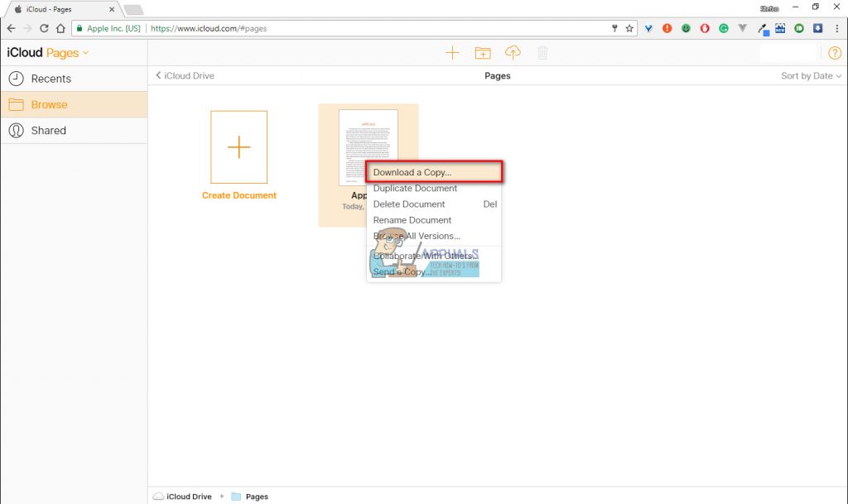This screenshot has width=848, height=504.
Task: Close the iCloud - Pages browser tab
Action: pyautogui.click(x=112, y=9)
